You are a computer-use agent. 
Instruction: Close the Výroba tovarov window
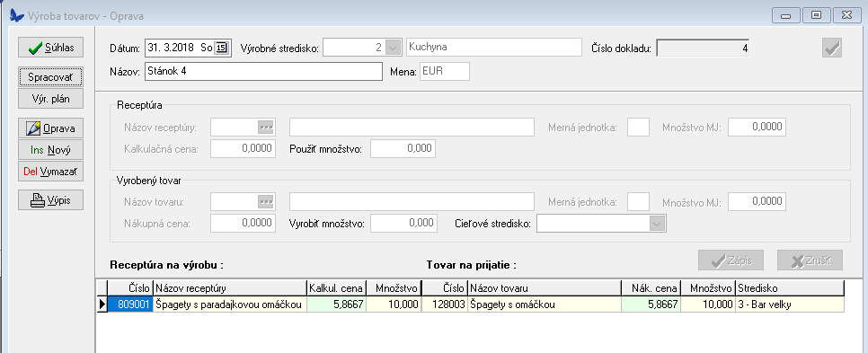coord(846,15)
